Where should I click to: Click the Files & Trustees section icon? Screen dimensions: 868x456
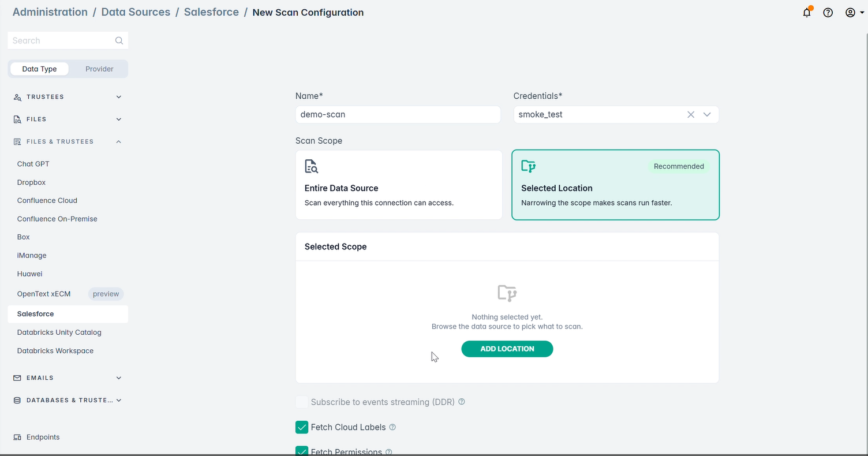tap(17, 141)
